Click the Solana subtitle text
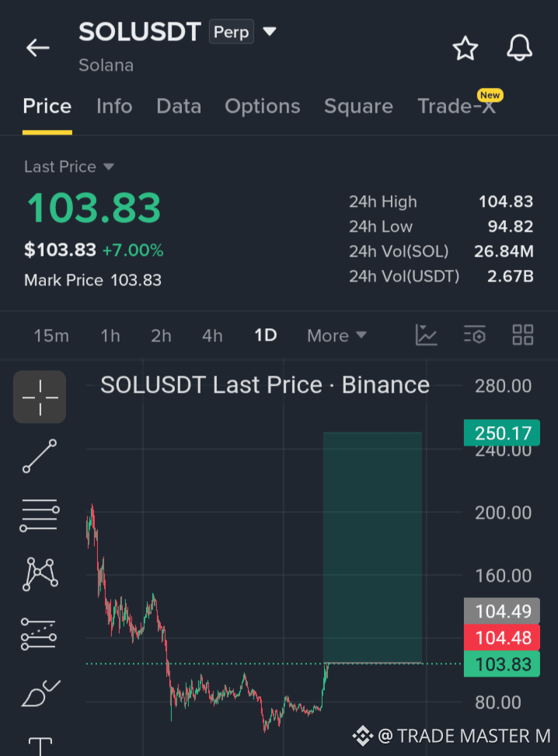558x756 pixels. [106, 65]
